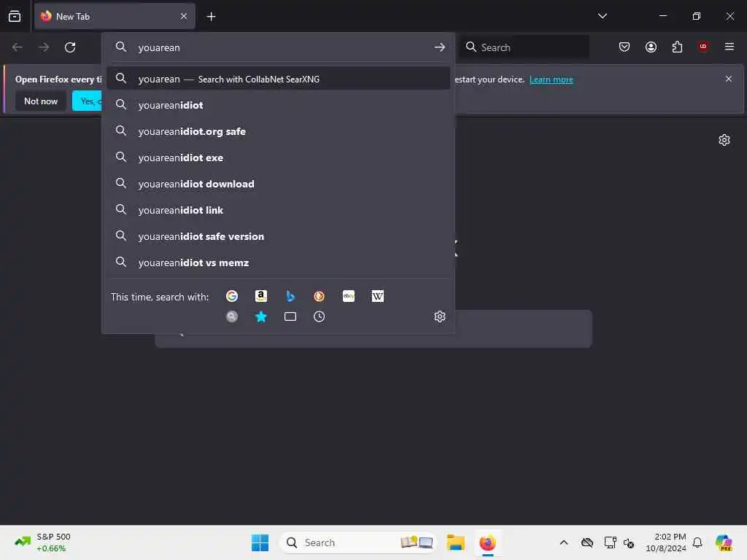747x560 pixels.
Task: Search with eBay icon
Action: [x=349, y=296]
